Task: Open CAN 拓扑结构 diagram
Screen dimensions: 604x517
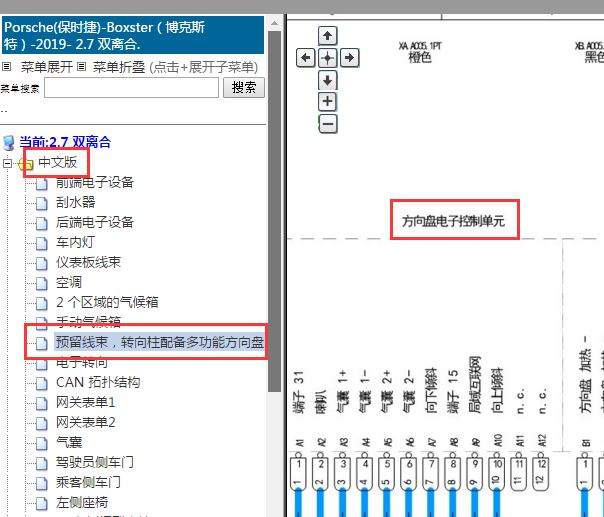Action: click(98, 383)
